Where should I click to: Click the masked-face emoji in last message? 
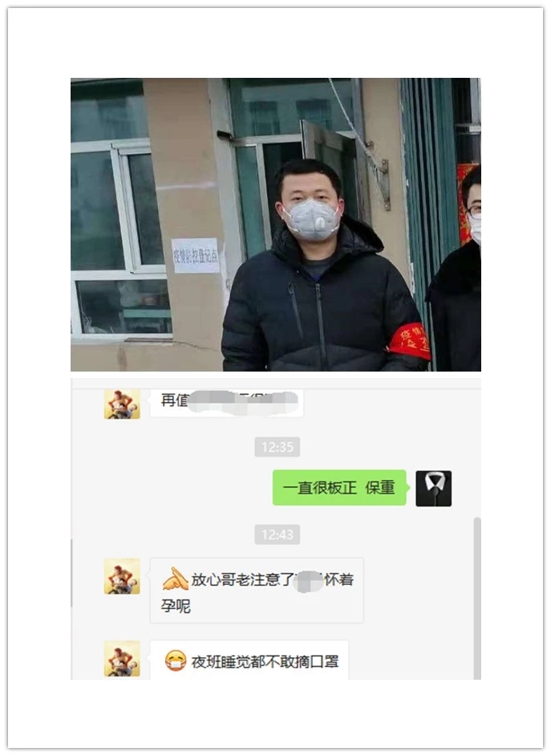click(x=176, y=660)
